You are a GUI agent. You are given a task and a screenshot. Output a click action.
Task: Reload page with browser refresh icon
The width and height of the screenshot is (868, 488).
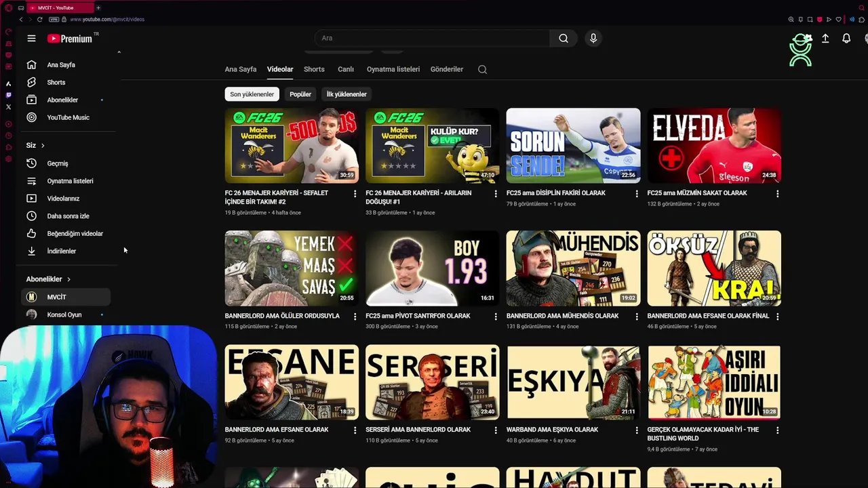(x=39, y=20)
